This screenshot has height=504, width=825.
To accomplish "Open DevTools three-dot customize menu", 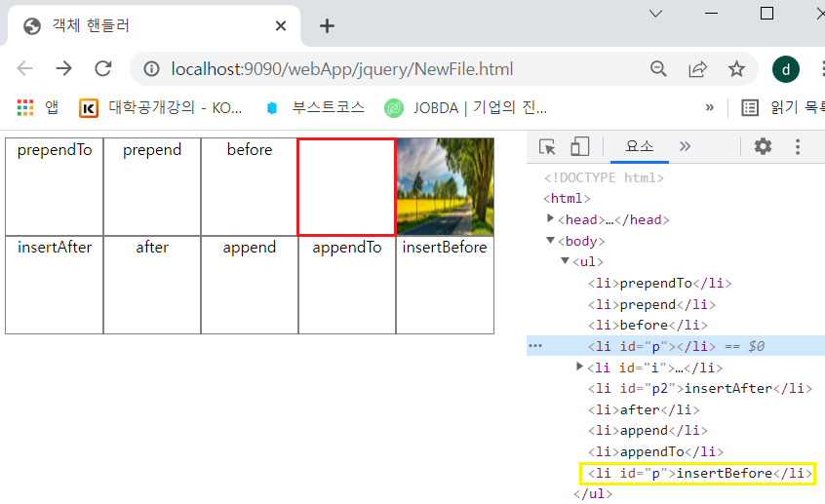I will [x=798, y=146].
